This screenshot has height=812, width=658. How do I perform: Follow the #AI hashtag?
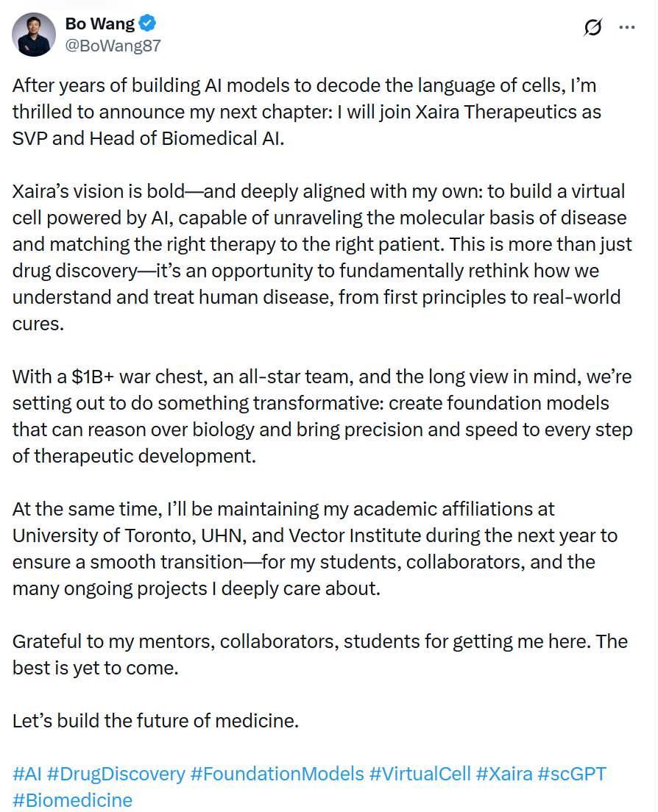(x=27, y=774)
